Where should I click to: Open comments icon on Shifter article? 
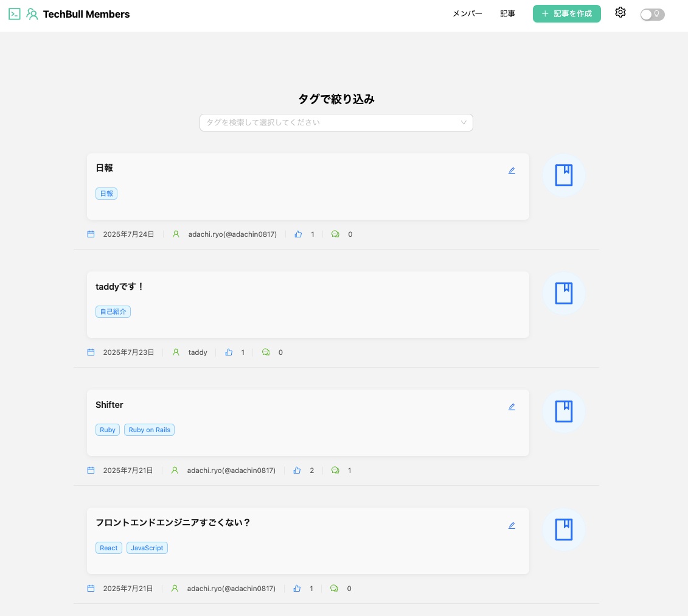335,471
